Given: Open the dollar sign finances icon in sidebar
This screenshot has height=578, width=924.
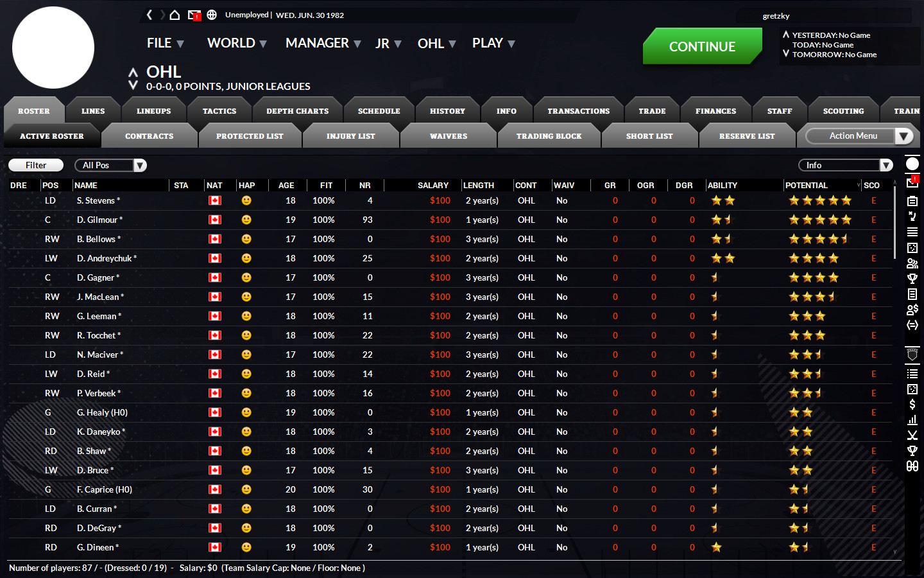Looking at the screenshot, I should click(912, 404).
